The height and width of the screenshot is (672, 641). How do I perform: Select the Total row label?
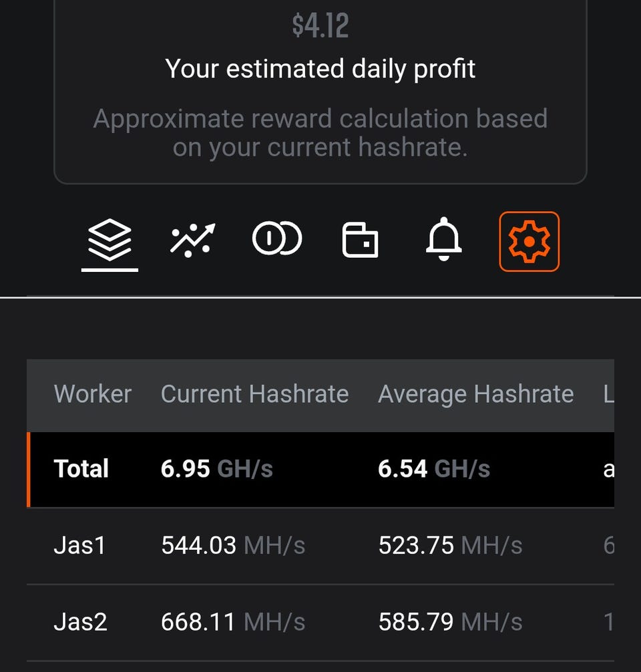(x=81, y=469)
